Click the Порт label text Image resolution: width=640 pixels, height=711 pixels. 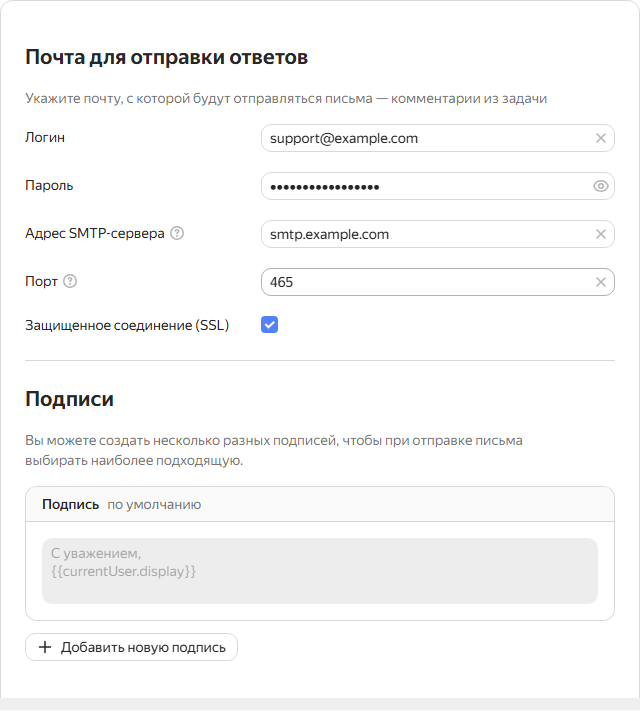[x=41, y=282]
